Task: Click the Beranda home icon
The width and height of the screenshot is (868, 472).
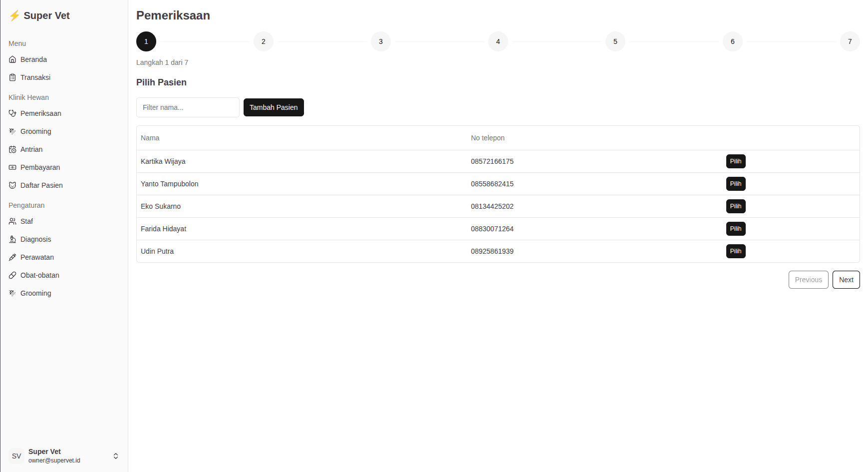Action: (12, 59)
